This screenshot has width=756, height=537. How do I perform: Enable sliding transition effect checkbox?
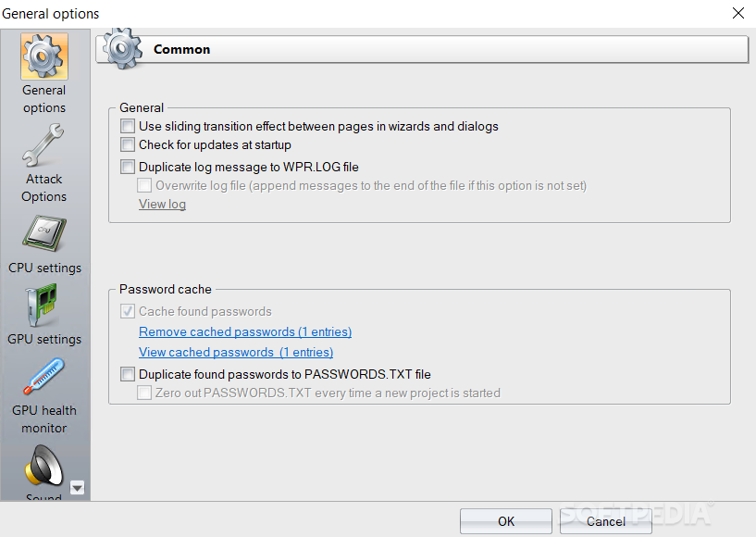[x=128, y=126]
